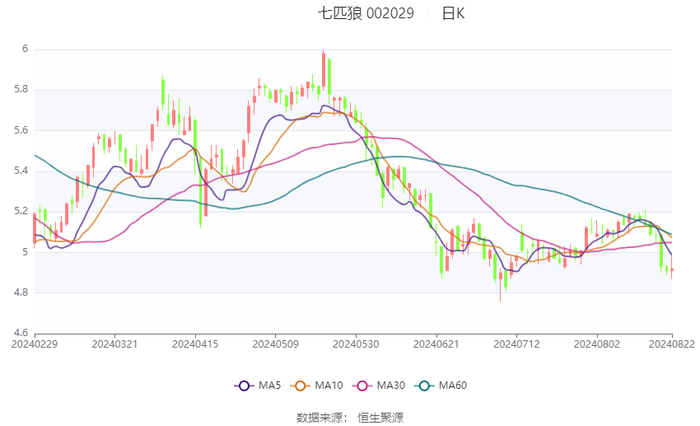Select the 20240415 date on the x-axis
Image resolution: width=700 pixels, height=426 pixels.
click(195, 344)
